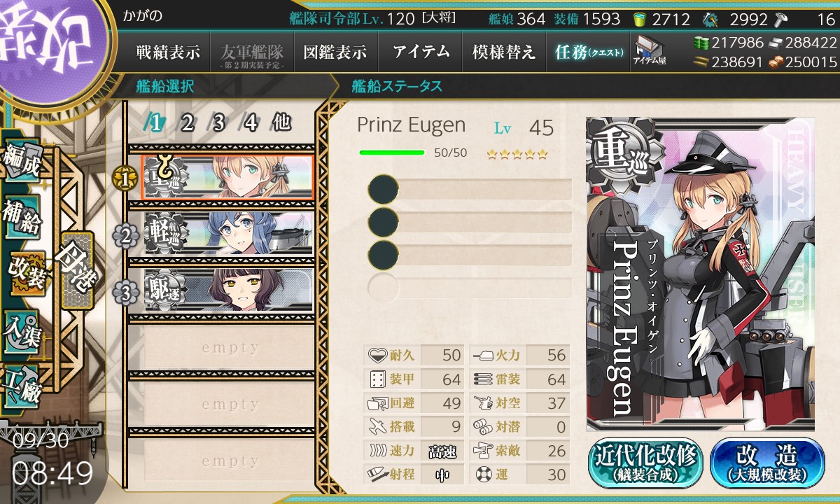
Task: Click Prinz Eugen's ship card portrait
Action: pos(700,274)
